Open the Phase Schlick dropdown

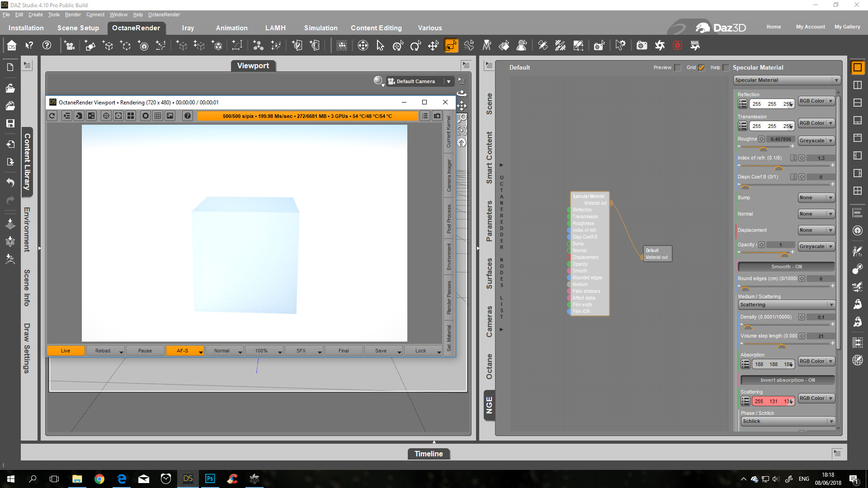click(x=787, y=421)
